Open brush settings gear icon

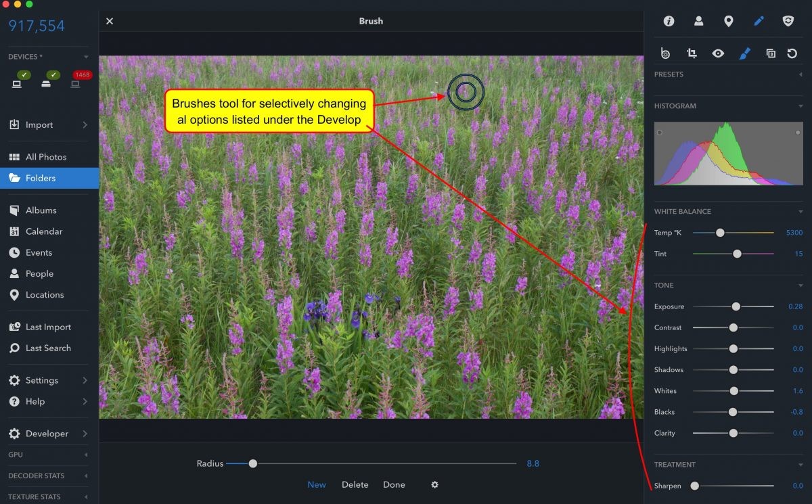tap(435, 484)
